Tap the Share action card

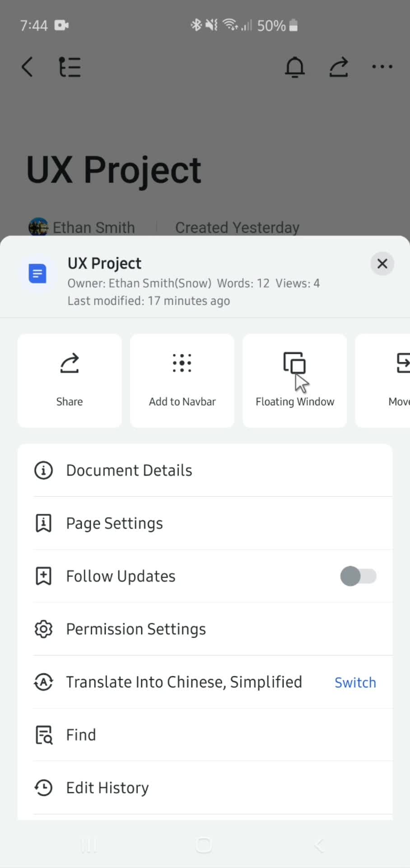point(70,381)
